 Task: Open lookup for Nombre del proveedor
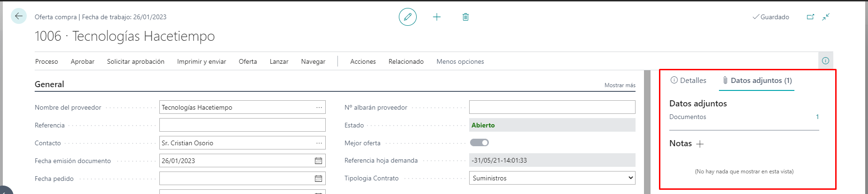pos(319,107)
